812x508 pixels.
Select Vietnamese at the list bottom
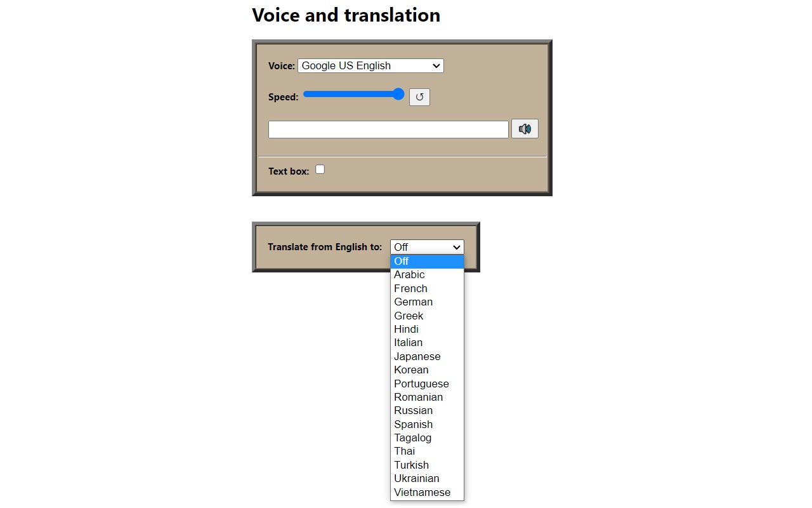click(422, 492)
